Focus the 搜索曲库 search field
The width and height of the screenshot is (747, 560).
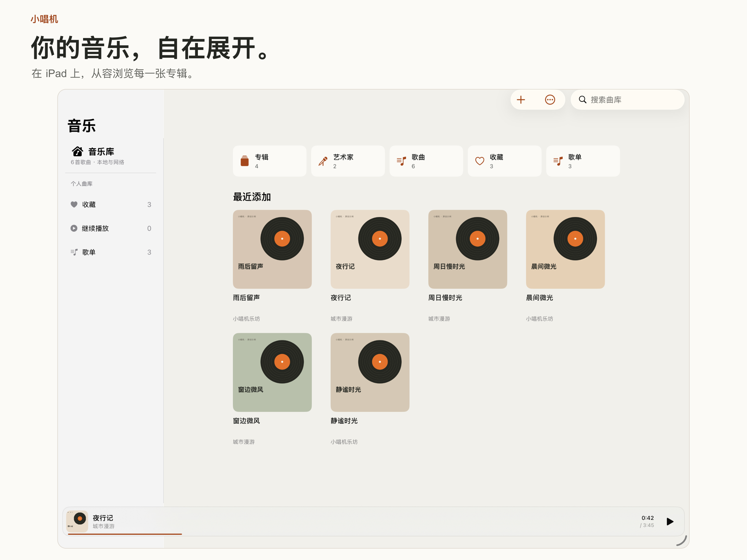coord(628,100)
